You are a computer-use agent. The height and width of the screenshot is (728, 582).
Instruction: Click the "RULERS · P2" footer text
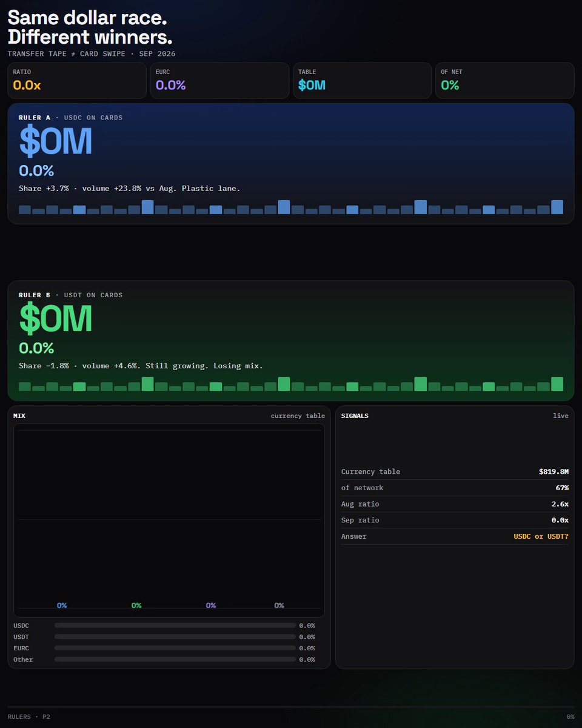coord(29,716)
